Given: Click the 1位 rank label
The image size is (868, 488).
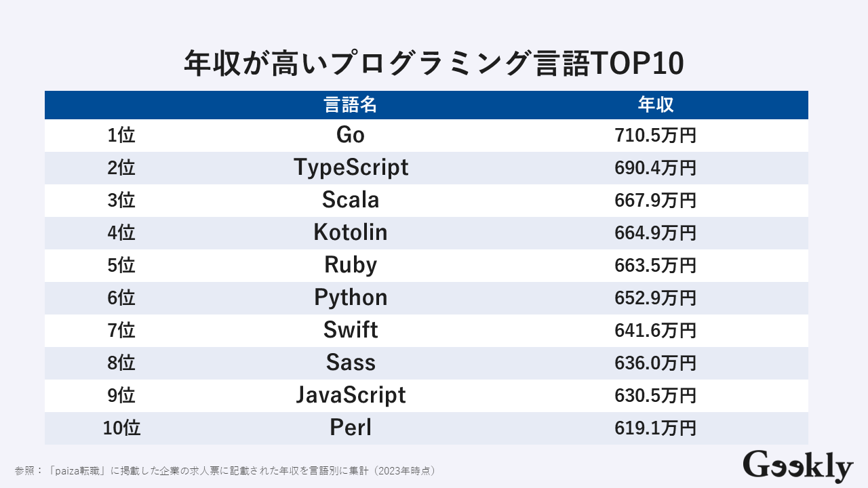Looking at the screenshot, I should tap(121, 136).
